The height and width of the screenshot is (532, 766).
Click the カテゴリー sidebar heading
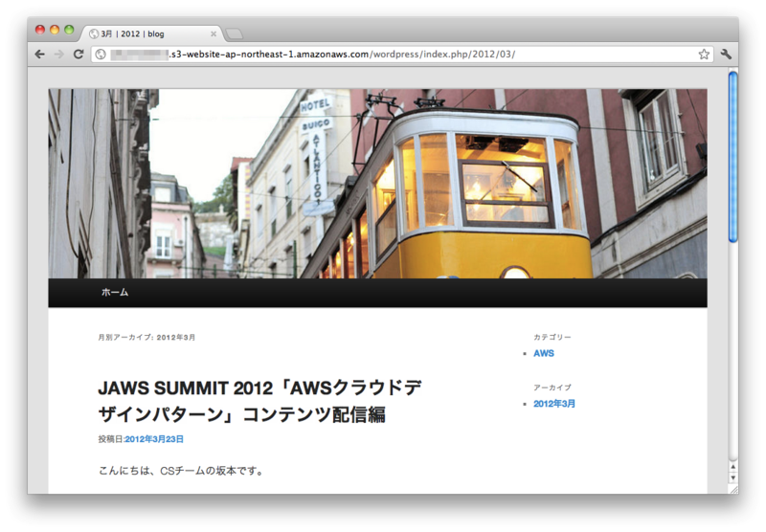552,337
